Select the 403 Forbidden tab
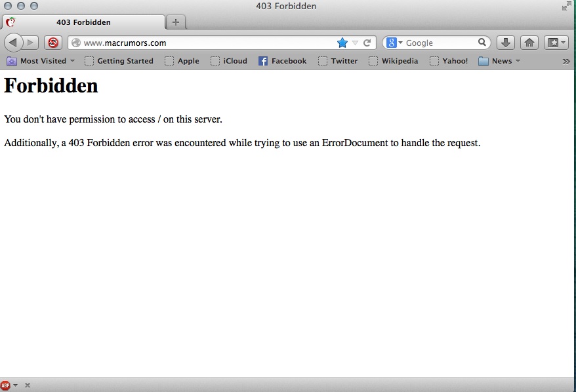 pos(84,22)
